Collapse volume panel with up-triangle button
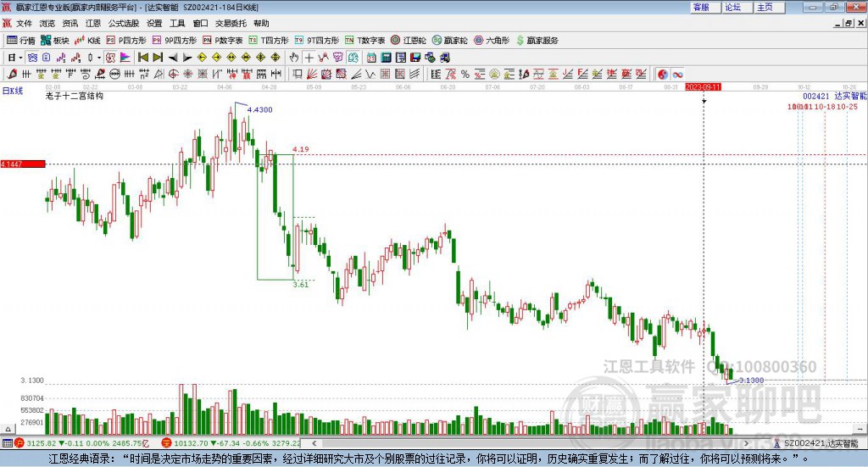 point(8,429)
